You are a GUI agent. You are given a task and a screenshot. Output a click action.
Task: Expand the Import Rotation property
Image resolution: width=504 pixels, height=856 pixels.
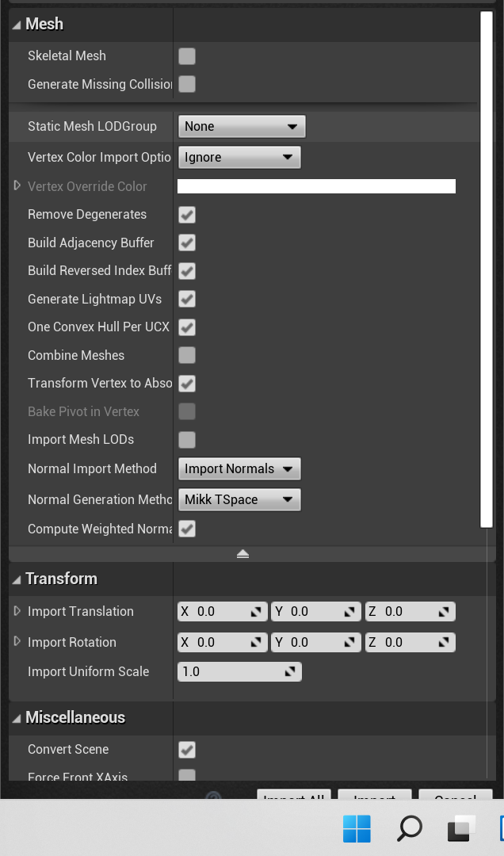[17, 641]
